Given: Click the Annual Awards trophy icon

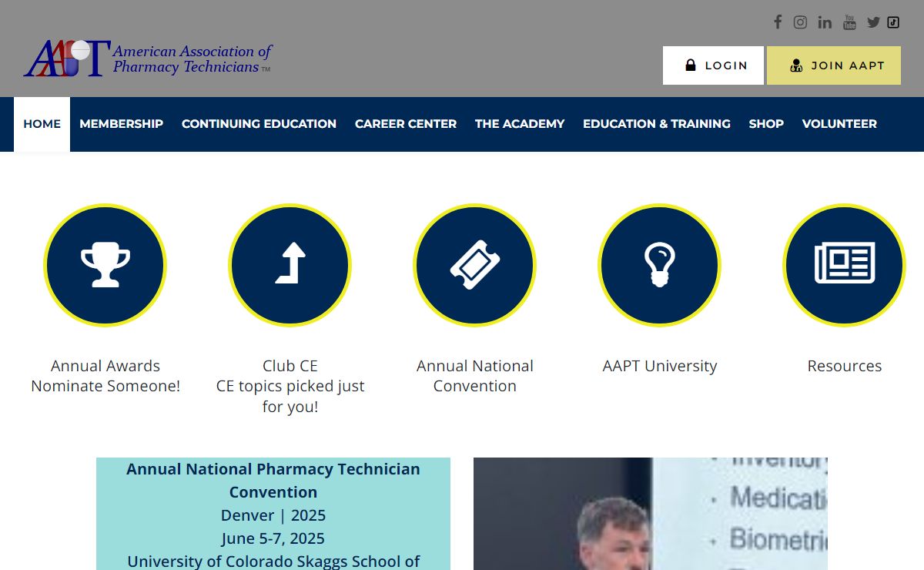Looking at the screenshot, I should coord(105,265).
